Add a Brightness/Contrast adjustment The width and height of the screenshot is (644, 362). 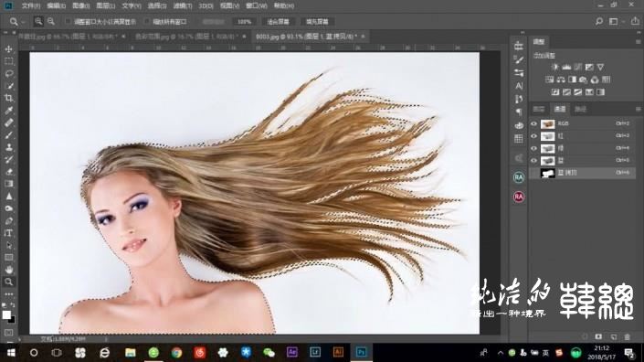pyautogui.click(x=555, y=67)
